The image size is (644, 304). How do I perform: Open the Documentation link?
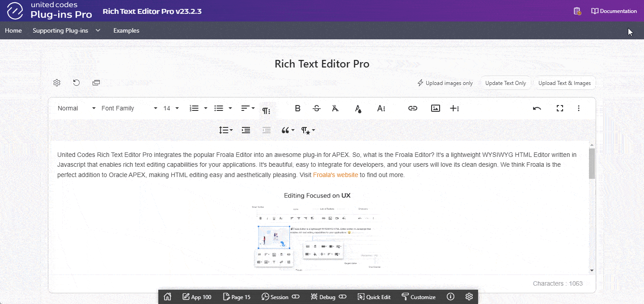click(x=614, y=11)
